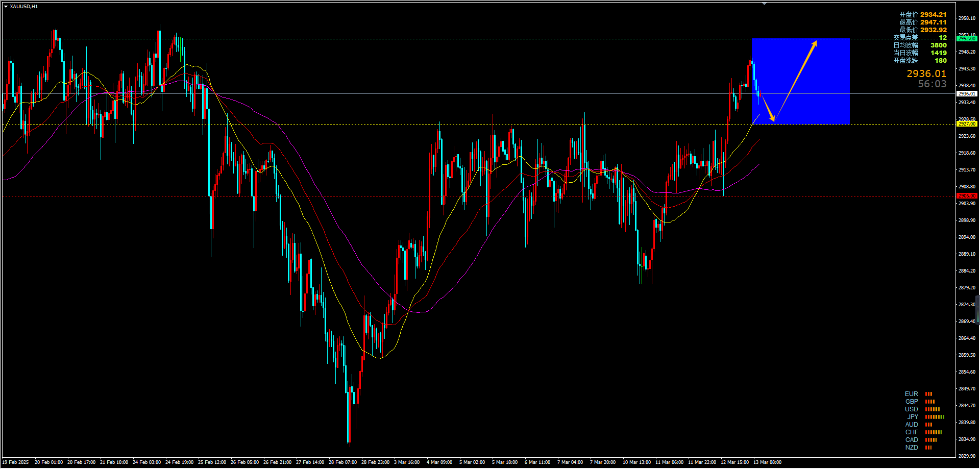980x469 pixels.
Task: Click the NZD currency strength label
Action: click(x=912, y=448)
